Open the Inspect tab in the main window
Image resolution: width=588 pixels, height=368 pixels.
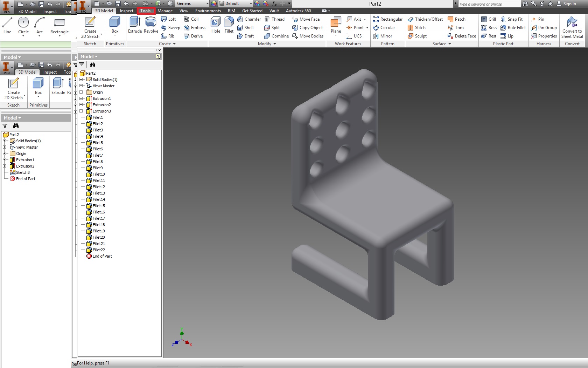[126, 11]
